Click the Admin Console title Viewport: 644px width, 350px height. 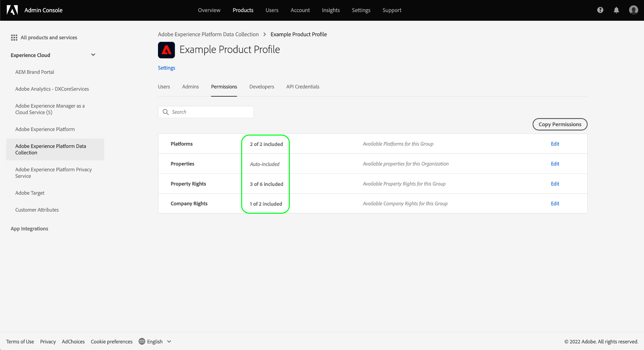click(44, 10)
